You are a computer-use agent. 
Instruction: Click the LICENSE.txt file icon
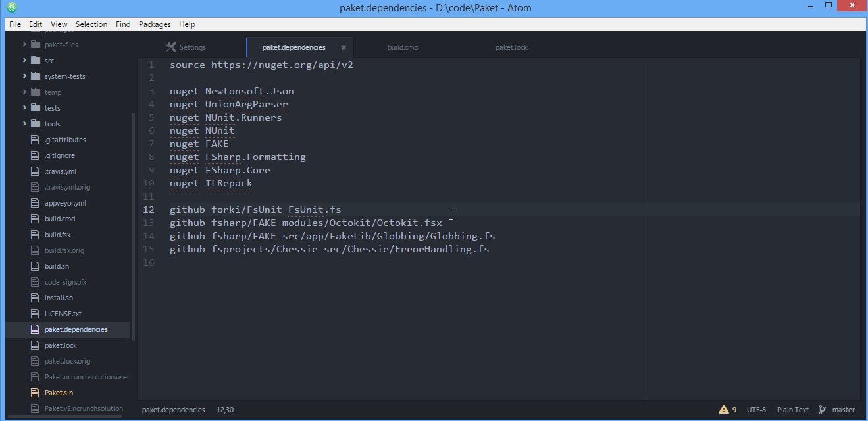tap(36, 314)
